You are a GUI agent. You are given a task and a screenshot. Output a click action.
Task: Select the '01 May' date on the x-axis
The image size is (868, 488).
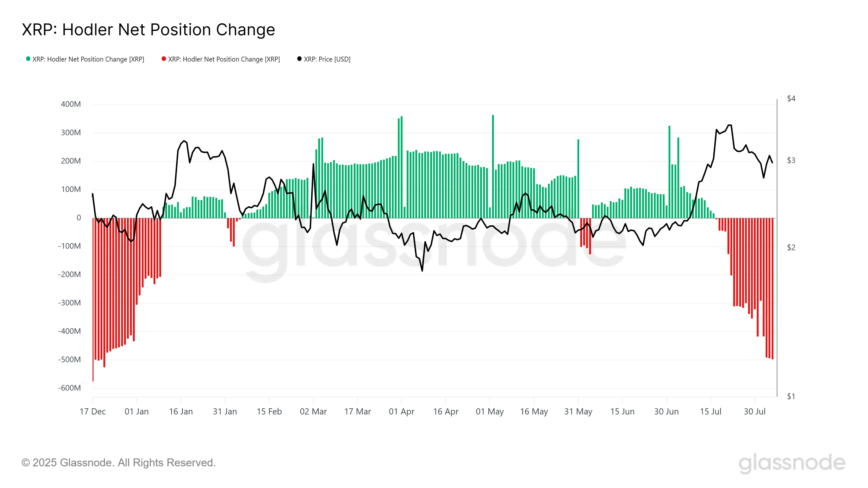coord(490,412)
